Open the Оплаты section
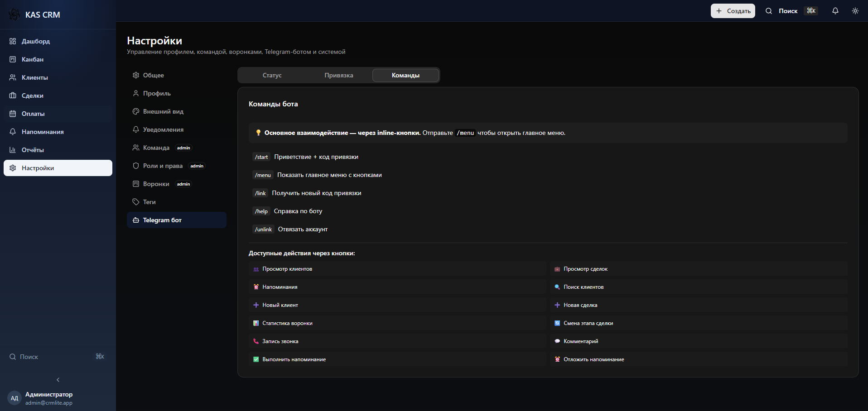 point(58,114)
